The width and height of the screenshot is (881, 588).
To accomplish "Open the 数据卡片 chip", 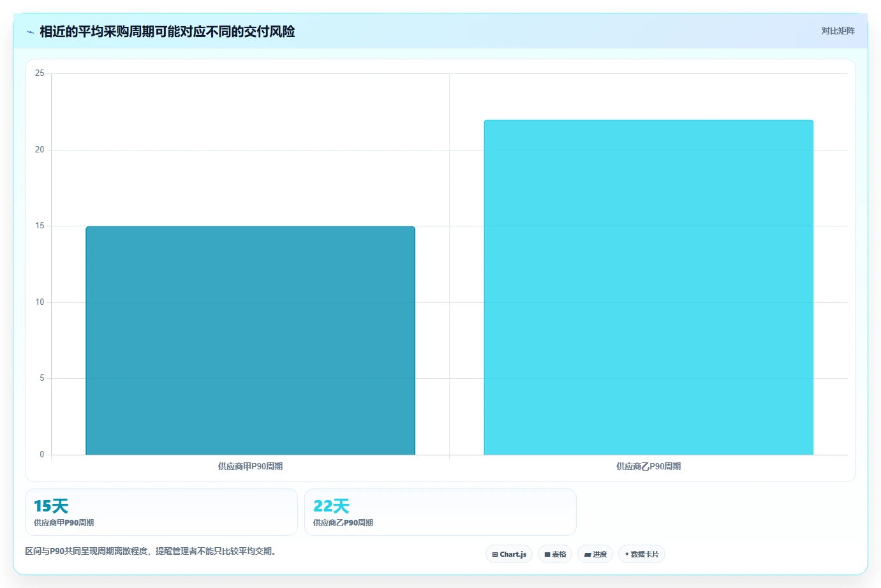I will tap(642, 554).
